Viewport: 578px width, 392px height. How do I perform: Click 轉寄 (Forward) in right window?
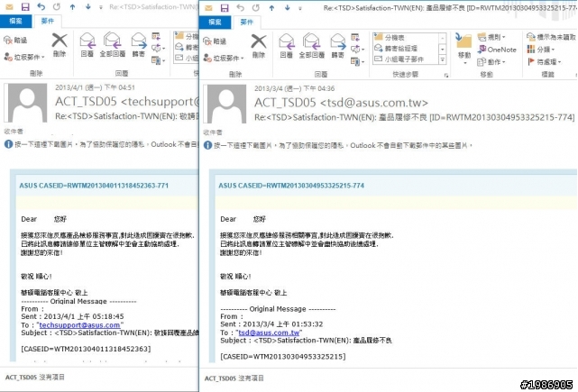tap(338, 47)
